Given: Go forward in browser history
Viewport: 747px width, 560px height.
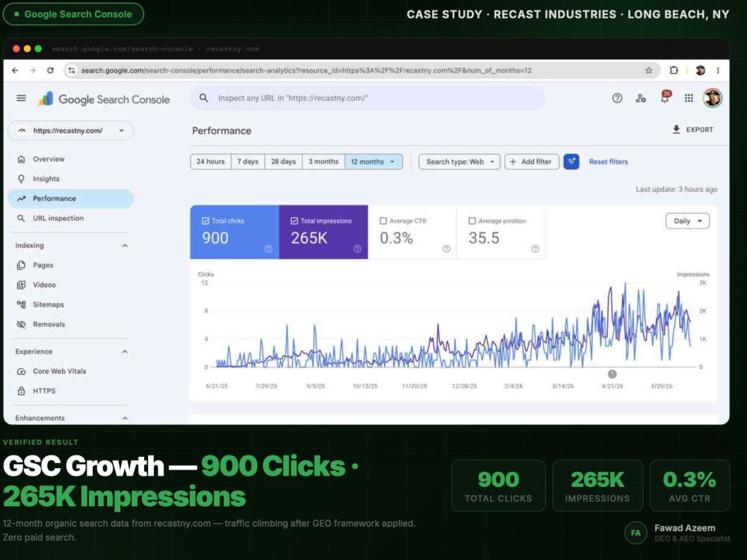Looking at the screenshot, I should [32, 70].
